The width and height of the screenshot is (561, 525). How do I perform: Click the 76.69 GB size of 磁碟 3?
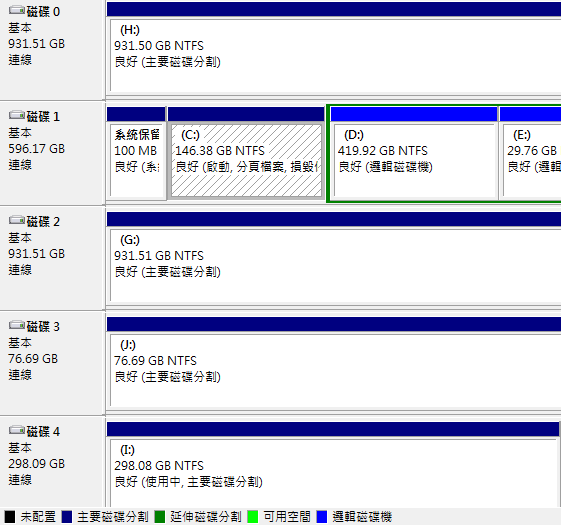[33, 359]
